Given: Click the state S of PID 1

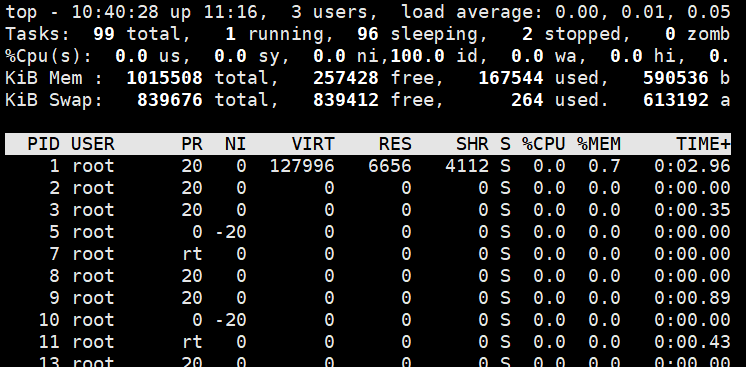Looking at the screenshot, I should 505,166.
